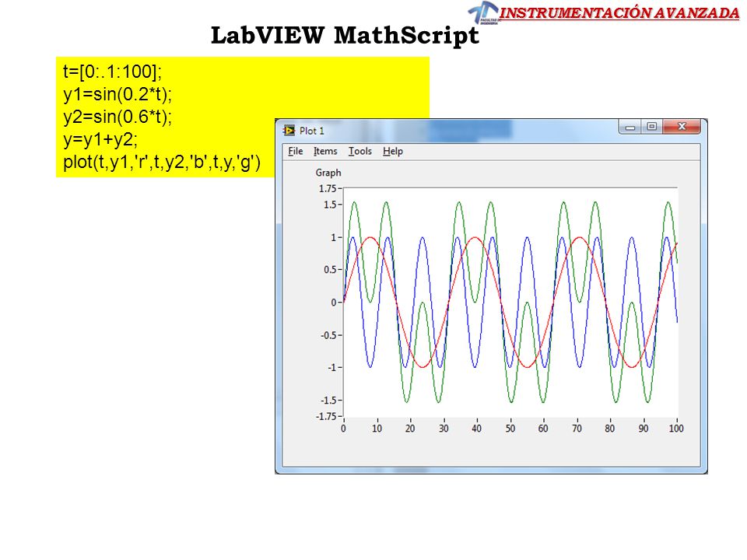
Task: Maximize the Plot 1 window
Action: pos(651,127)
